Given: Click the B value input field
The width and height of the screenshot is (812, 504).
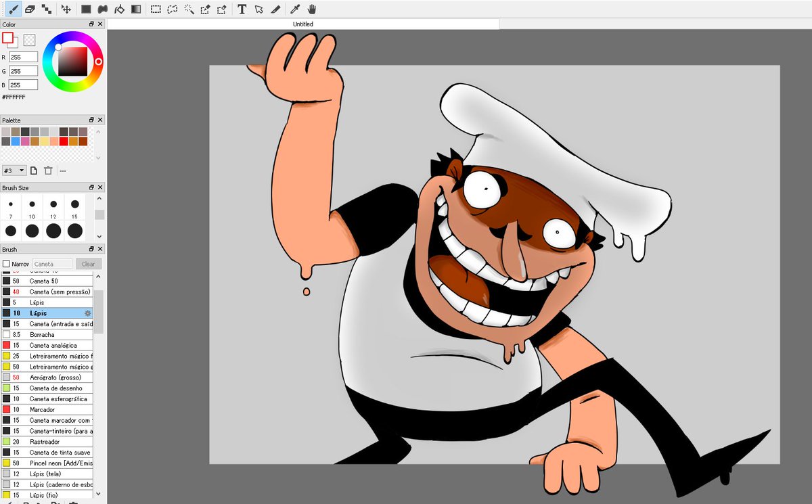Looking at the screenshot, I should 24,85.
